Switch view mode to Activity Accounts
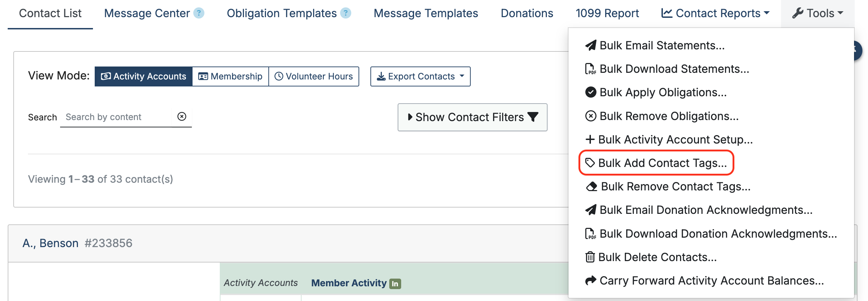Image resolution: width=868 pixels, height=301 pixels. pyautogui.click(x=144, y=76)
